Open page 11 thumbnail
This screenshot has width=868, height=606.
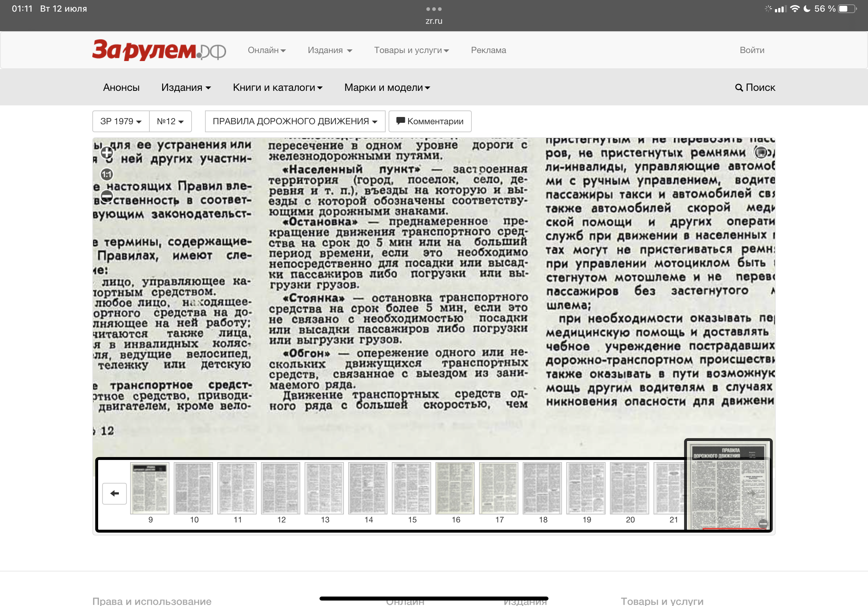[x=237, y=488]
